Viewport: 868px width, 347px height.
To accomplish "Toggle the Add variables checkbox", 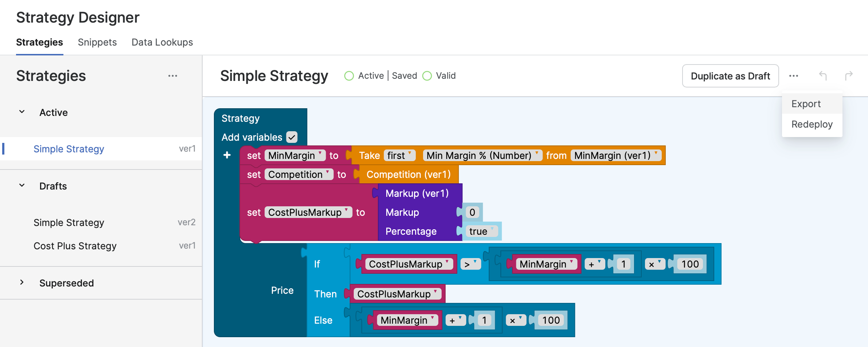I will [292, 137].
